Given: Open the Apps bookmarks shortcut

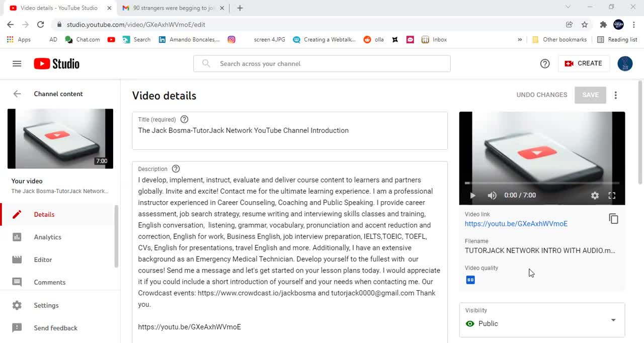Looking at the screenshot, I should pos(19,40).
